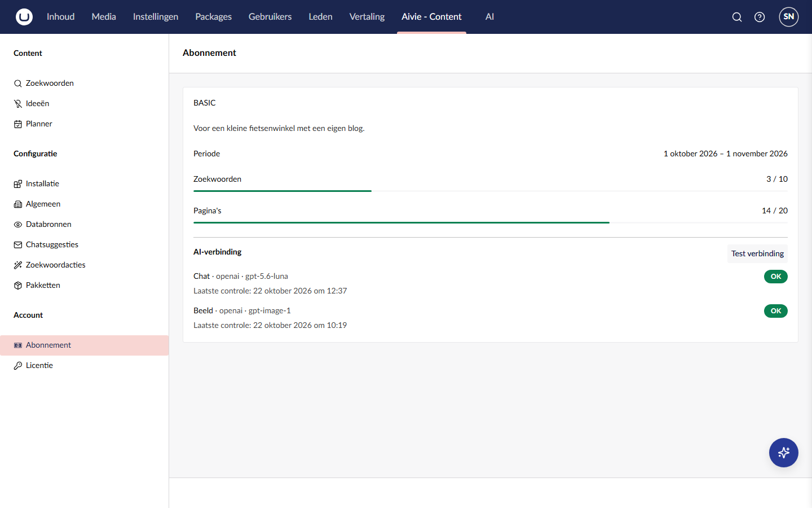Image resolution: width=812 pixels, height=508 pixels.
Task: Go to the Inhoud section
Action: 61,17
